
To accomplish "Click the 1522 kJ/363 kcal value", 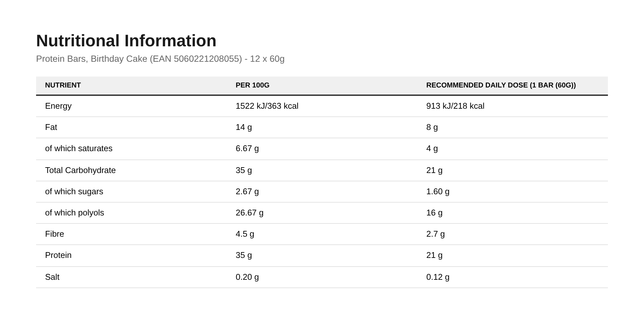I will pyautogui.click(x=267, y=106).
